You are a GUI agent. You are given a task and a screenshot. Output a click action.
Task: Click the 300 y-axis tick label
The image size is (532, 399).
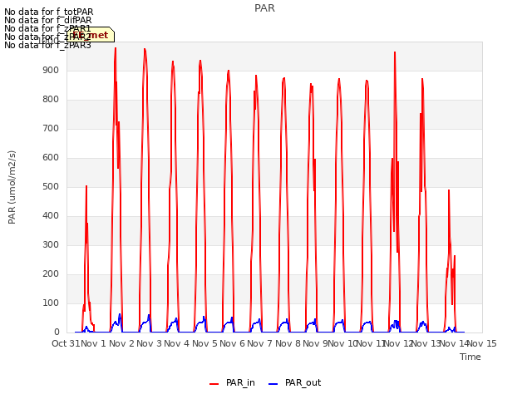51,245
